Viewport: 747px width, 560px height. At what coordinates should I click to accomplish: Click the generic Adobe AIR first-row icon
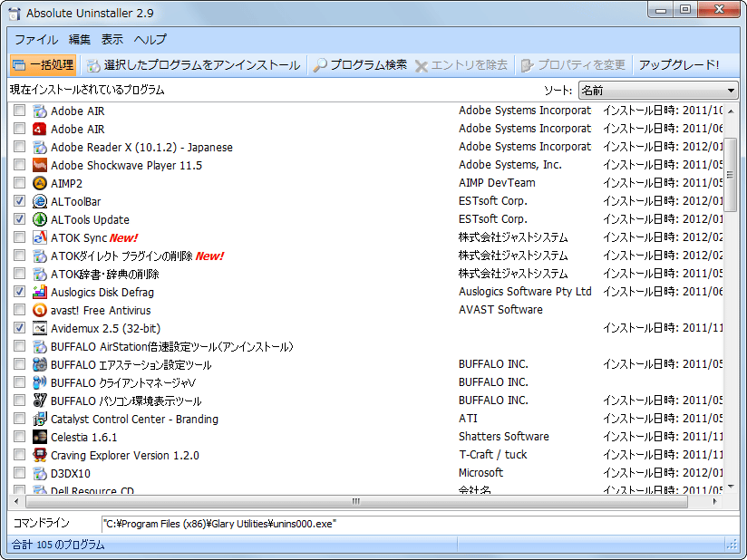pyautogui.click(x=40, y=111)
